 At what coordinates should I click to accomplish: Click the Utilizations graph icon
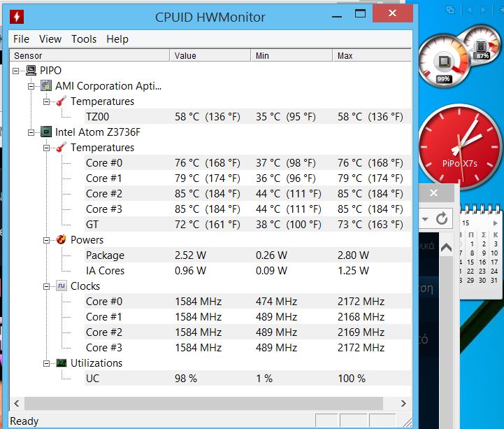click(x=62, y=363)
